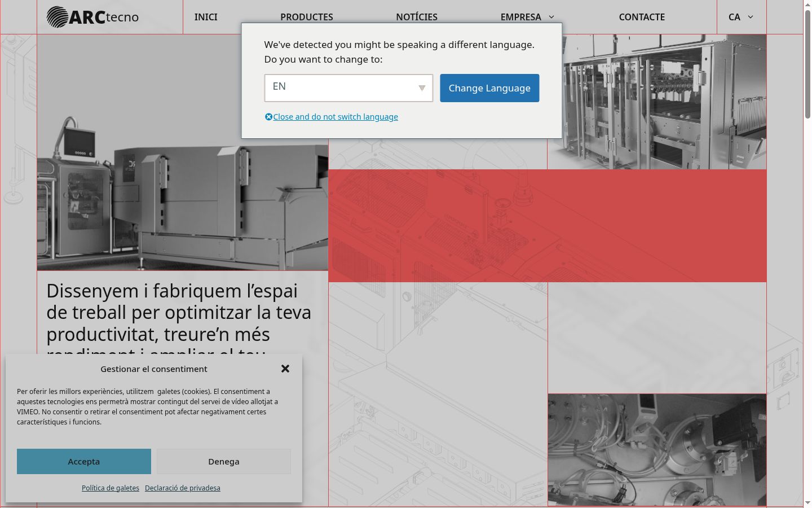Click the grey machine image under the logo
This screenshot has height=508, width=812.
[x=182, y=152]
